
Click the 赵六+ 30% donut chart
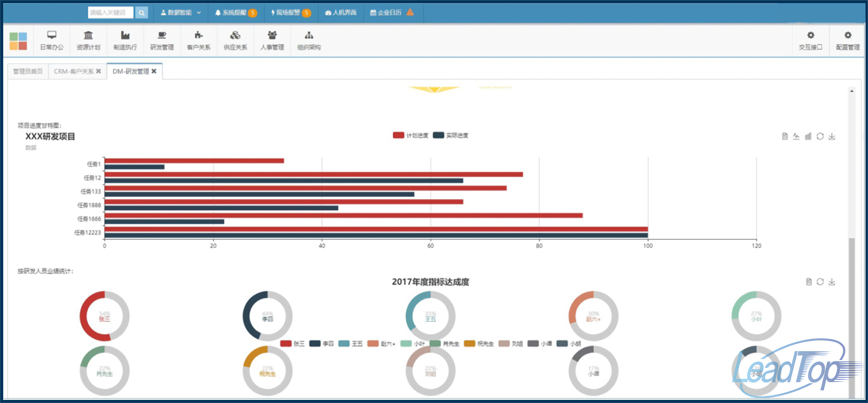click(x=593, y=316)
